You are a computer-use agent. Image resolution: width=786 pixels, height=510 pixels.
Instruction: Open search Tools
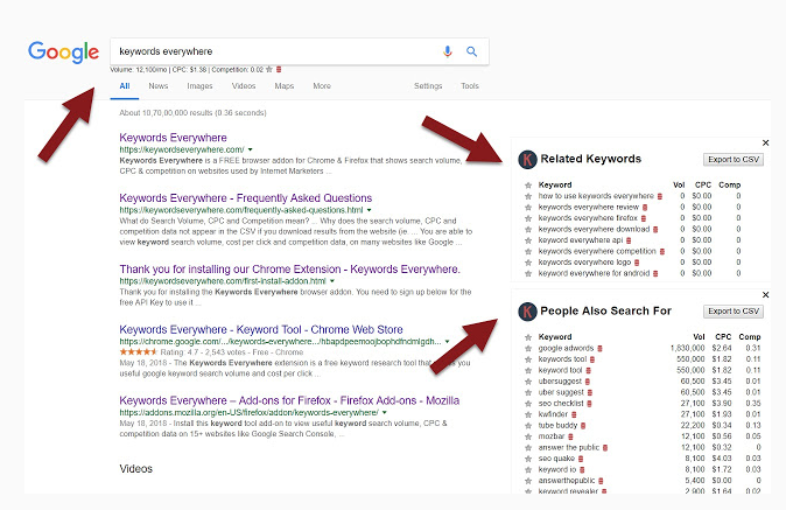pyautogui.click(x=470, y=86)
